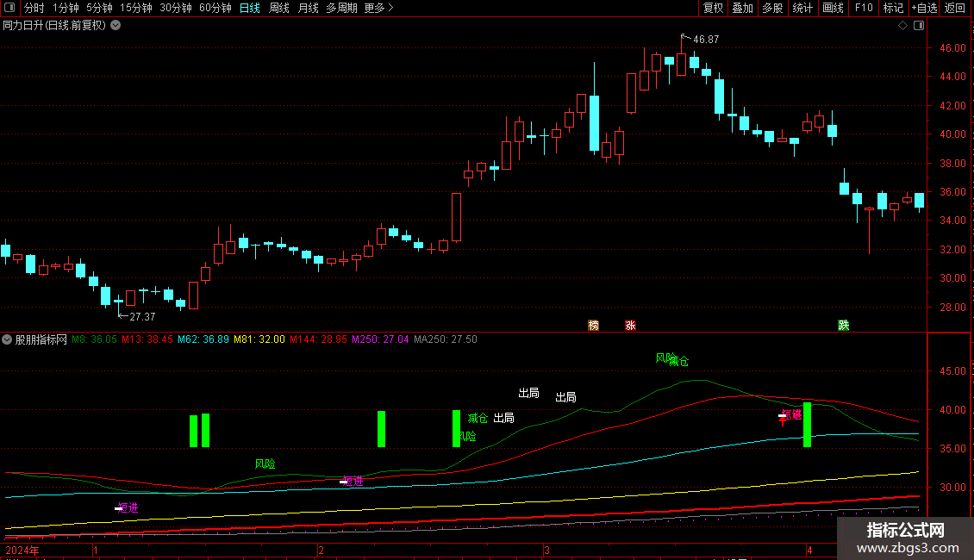Select the 日线 daily chart tab

click(250, 8)
